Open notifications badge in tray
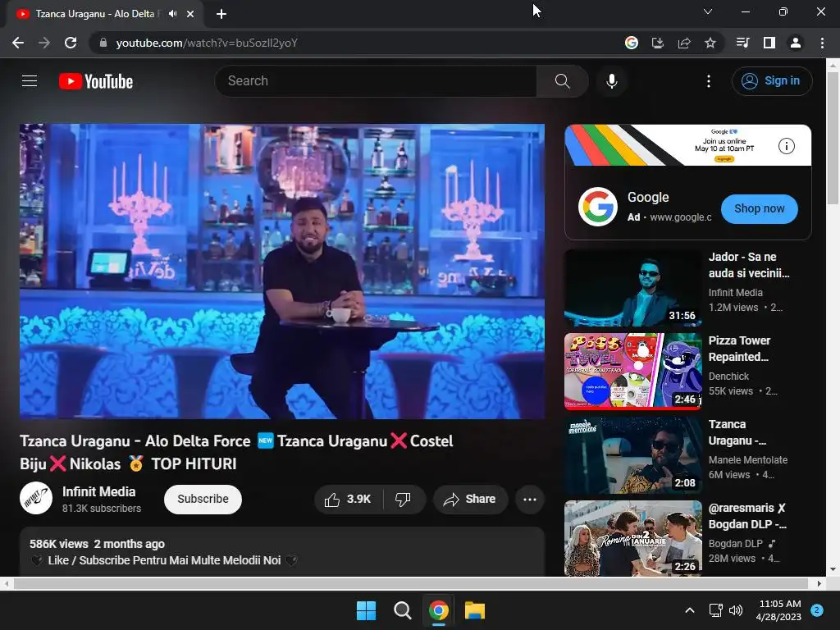The image size is (840, 630). click(817, 610)
